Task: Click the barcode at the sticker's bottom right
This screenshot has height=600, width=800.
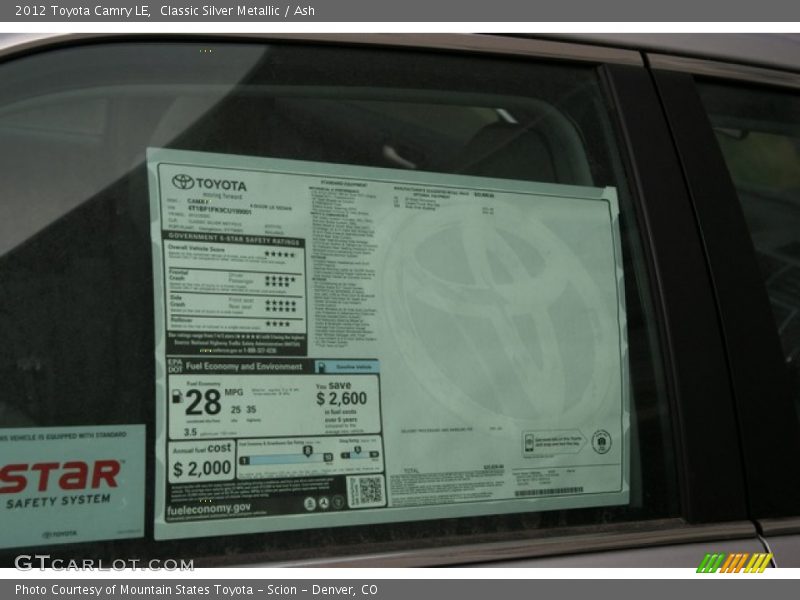Action: pyautogui.click(x=548, y=491)
